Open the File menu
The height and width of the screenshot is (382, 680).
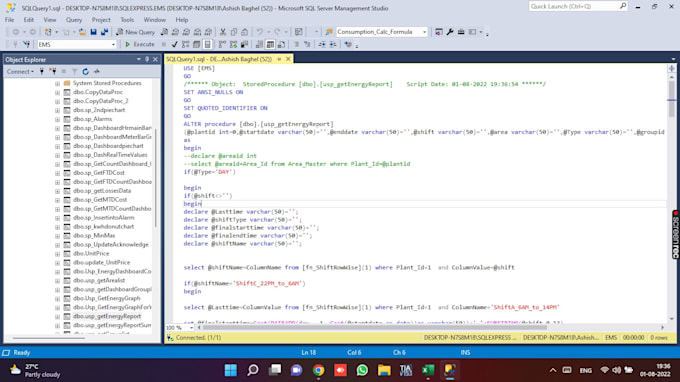(10, 20)
